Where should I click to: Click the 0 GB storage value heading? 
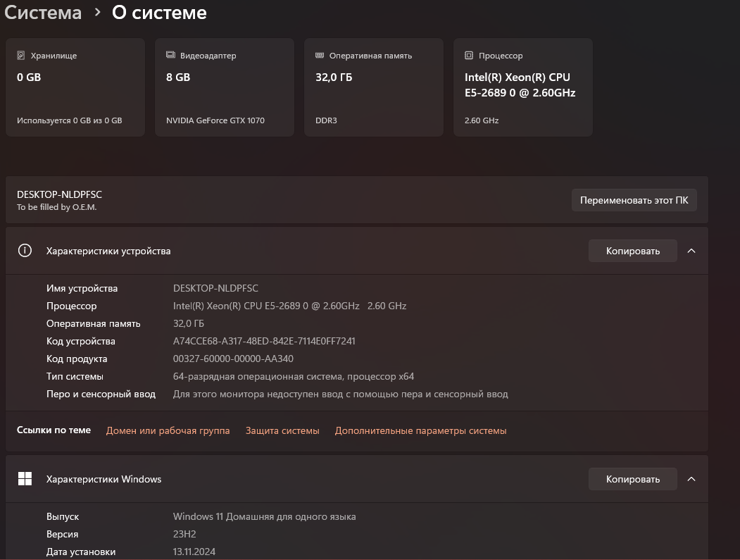point(29,77)
